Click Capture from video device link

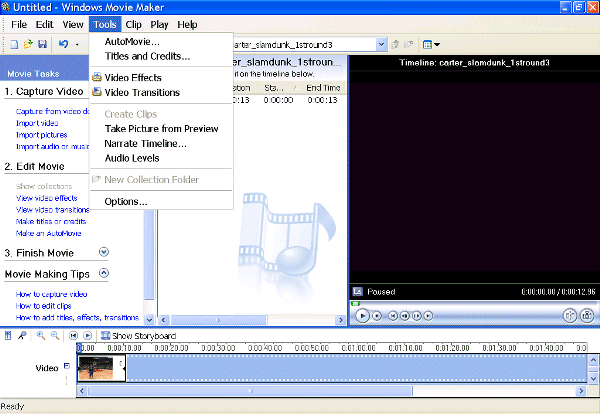point(52,111)
